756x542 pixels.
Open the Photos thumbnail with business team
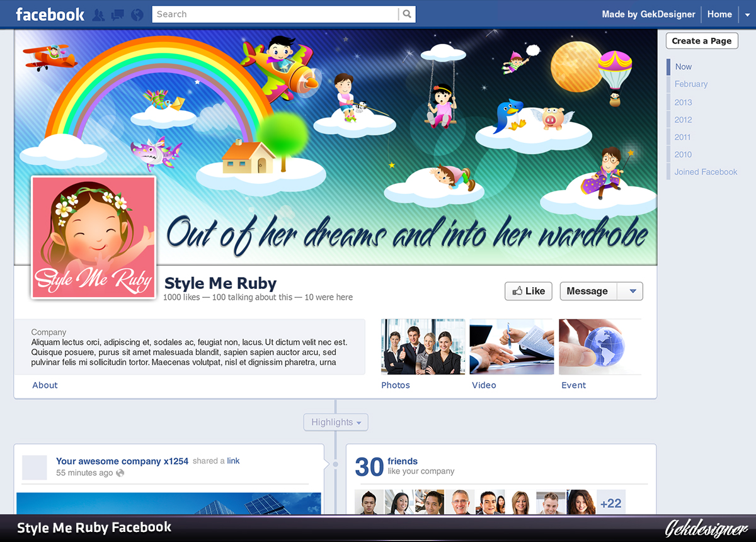click(x=423, y=347)
